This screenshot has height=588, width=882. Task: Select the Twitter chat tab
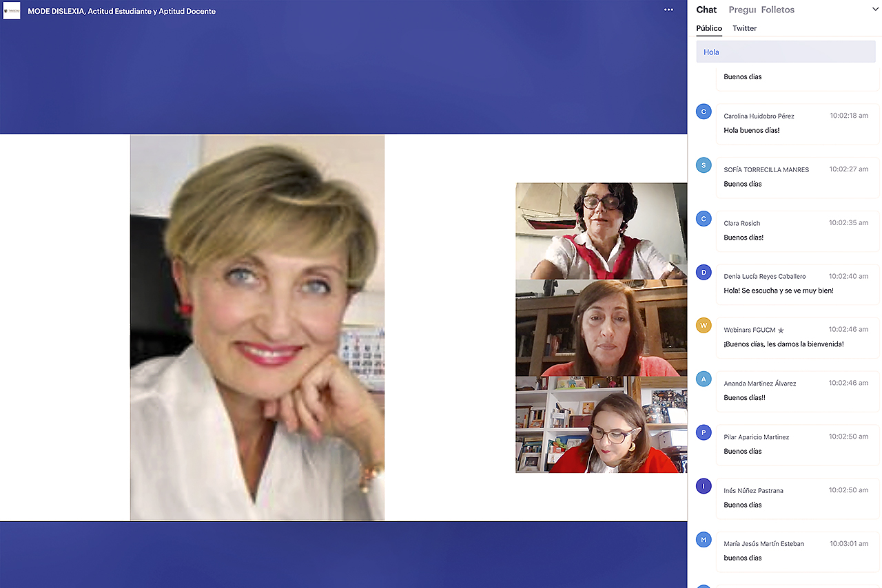pyautogui.click(x=744, y=28)
